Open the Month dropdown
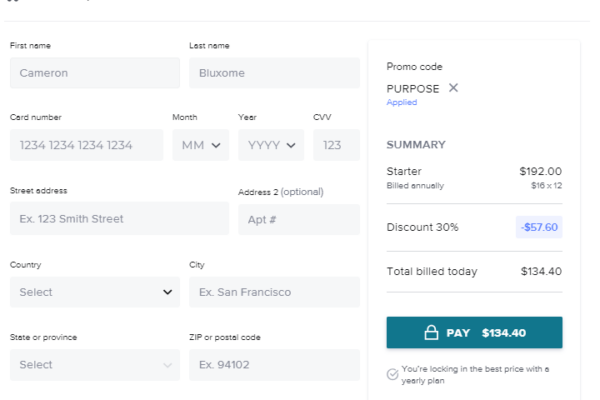Screen dimensions: 600x400 tap(201, 145)
